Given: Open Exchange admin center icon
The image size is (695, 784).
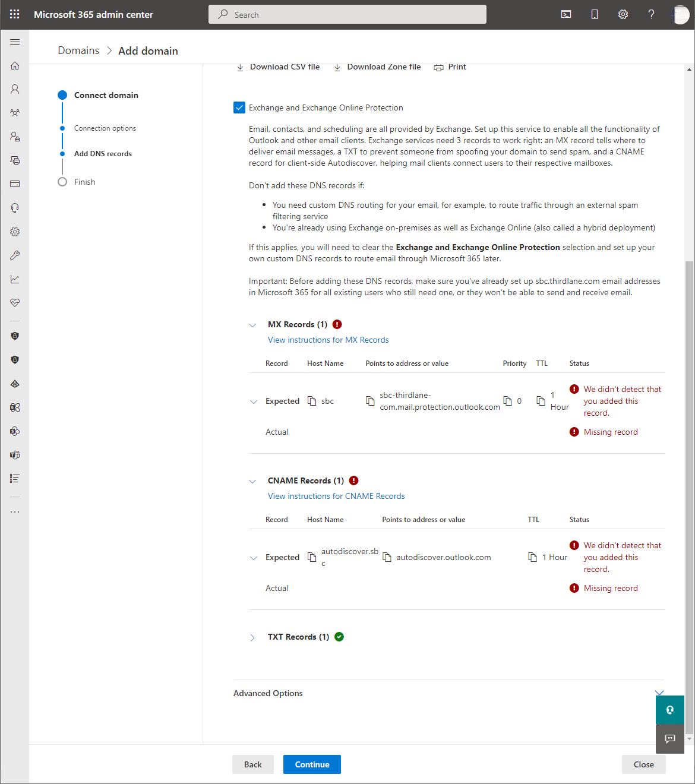Looking at the screenshot, I should [15, 407].
